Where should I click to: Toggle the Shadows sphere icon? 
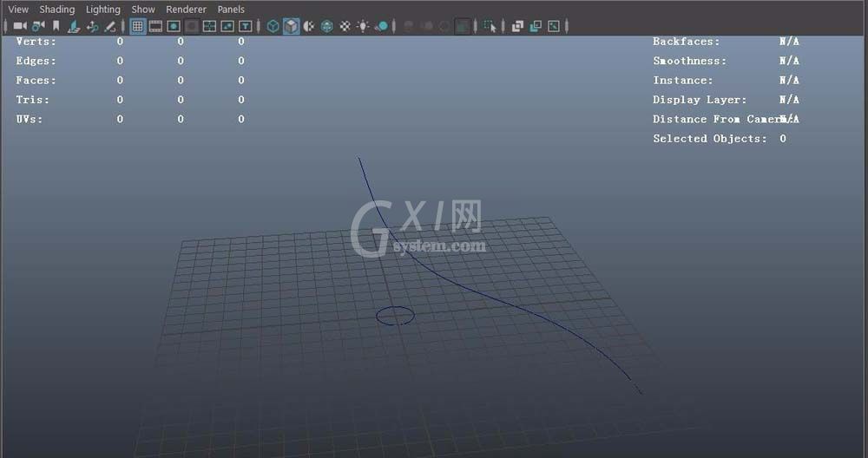(381, 26)
